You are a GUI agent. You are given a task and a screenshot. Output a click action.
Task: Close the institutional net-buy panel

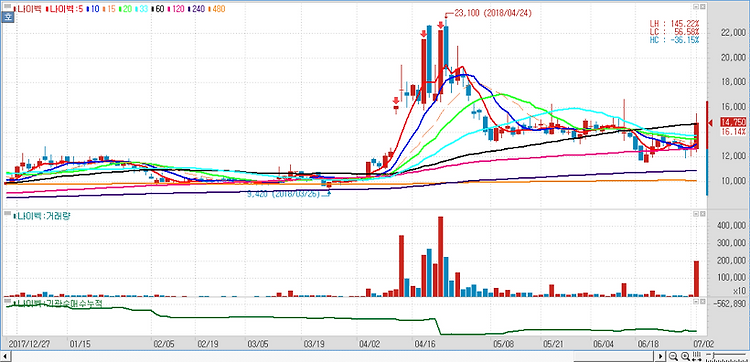click(702, 302)
